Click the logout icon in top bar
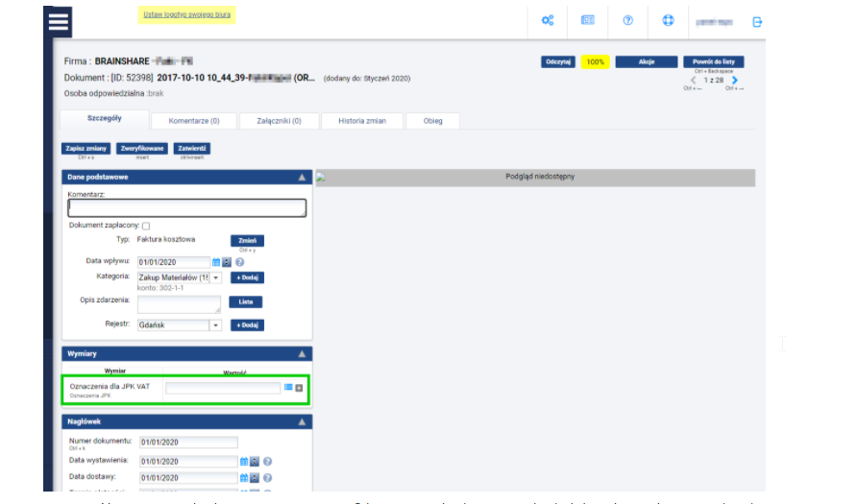The height and width of the screenshot is (504, 857). pyautogui.click(x=757, y=22)
